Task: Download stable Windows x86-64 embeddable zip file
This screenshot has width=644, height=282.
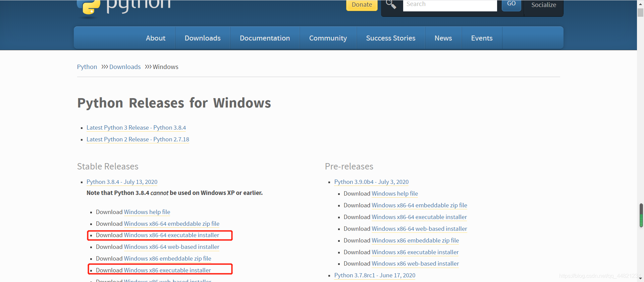Action: click(x=172, y=224)
